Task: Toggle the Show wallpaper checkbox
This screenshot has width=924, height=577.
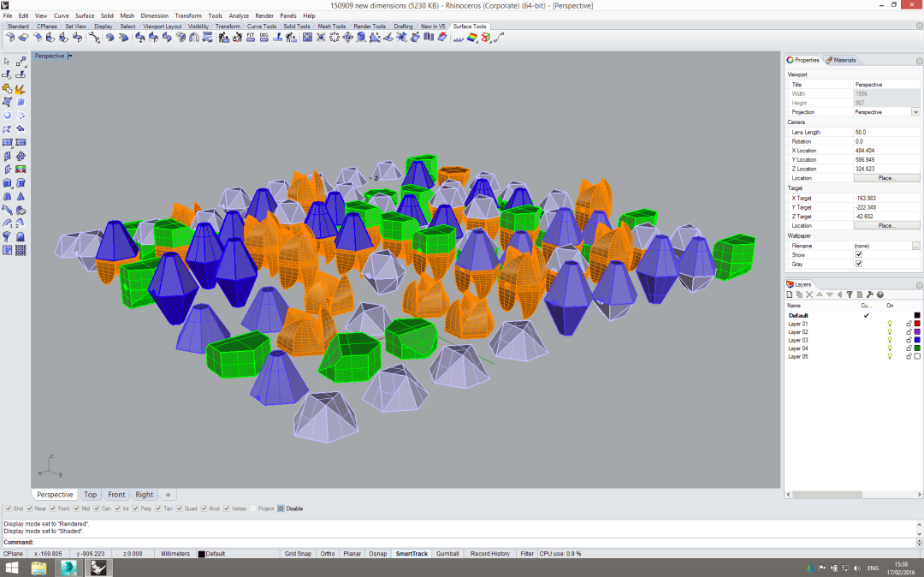Action: 859,254
